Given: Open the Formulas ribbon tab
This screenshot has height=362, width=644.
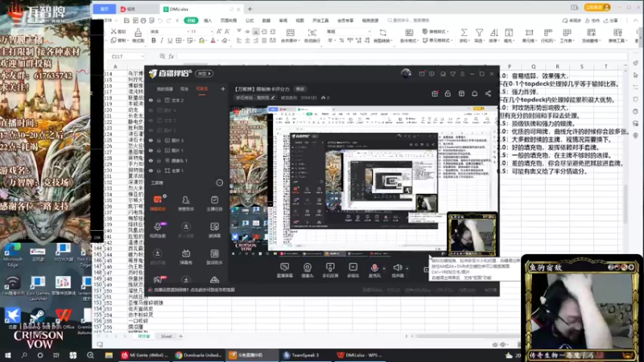Looking at the screenshot, I should coord(250,21).
